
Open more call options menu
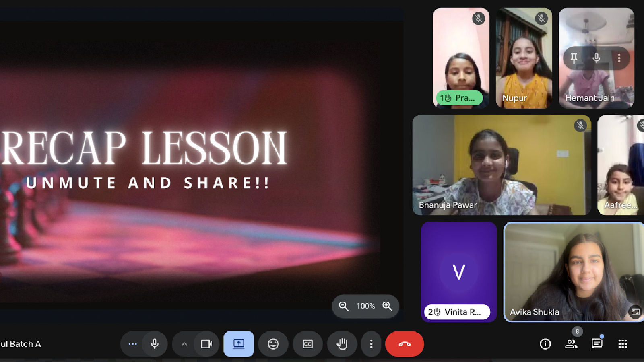(371, 344)
